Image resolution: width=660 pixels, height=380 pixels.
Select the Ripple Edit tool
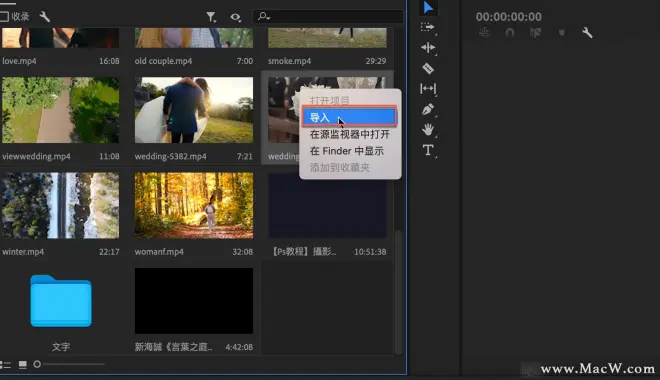point(428,48)
